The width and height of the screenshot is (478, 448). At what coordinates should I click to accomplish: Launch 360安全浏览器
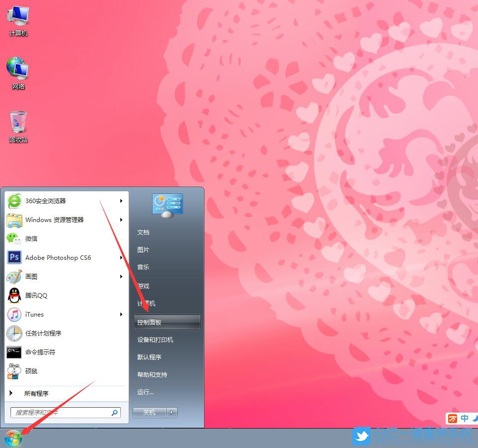pyautogui.click(x=45, y=201)
